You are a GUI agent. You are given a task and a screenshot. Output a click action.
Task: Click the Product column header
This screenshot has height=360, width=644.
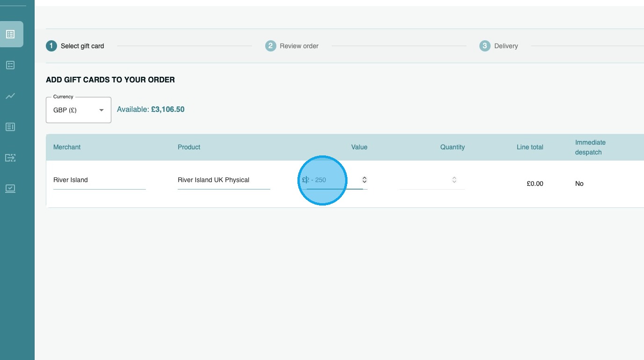189,147
